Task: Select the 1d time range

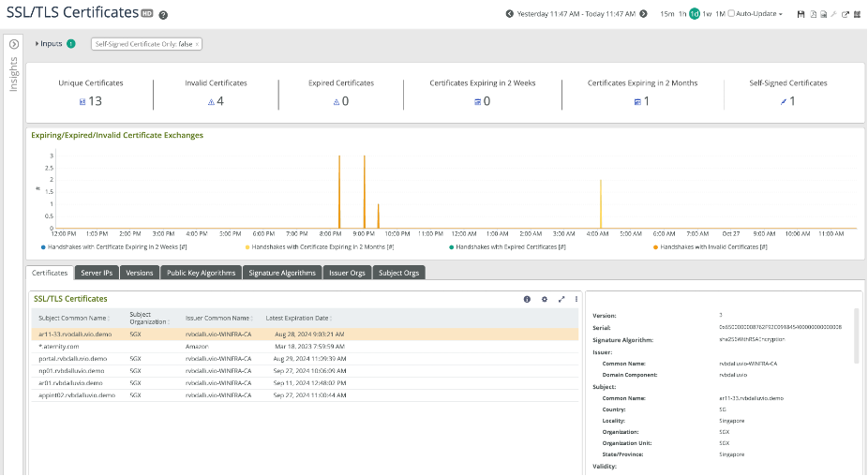Action: [x=695, y=14]
